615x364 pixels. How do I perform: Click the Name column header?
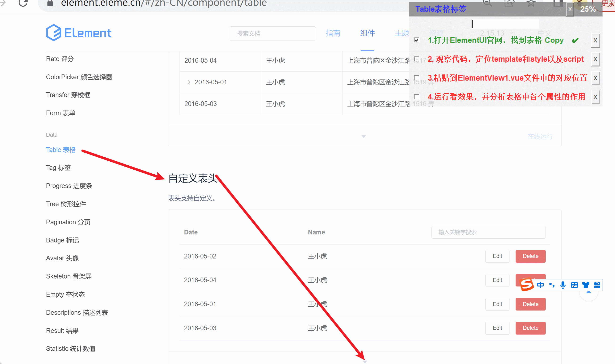coord(316,232)
